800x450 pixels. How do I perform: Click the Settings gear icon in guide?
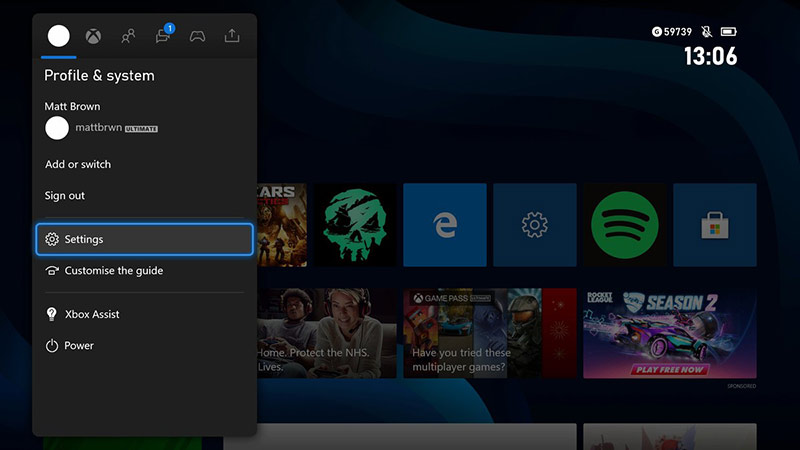pos(52,239)
